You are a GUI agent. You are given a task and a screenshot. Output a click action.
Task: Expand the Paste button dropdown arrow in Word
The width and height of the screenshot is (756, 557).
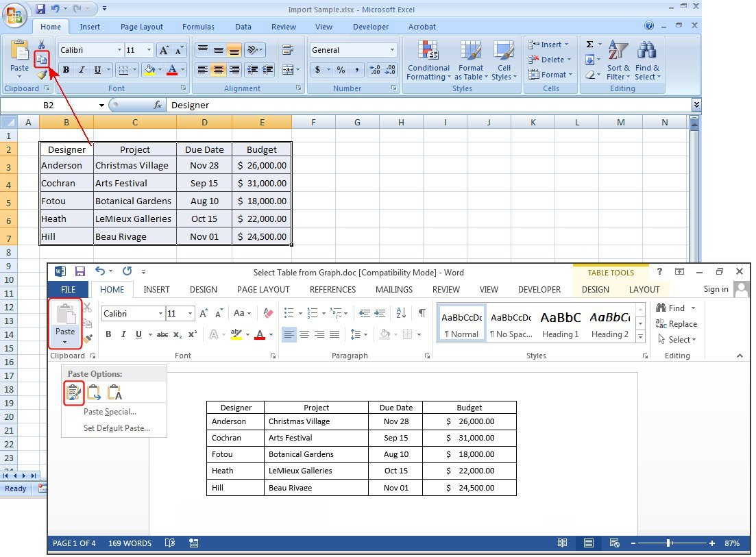point(65,342)
